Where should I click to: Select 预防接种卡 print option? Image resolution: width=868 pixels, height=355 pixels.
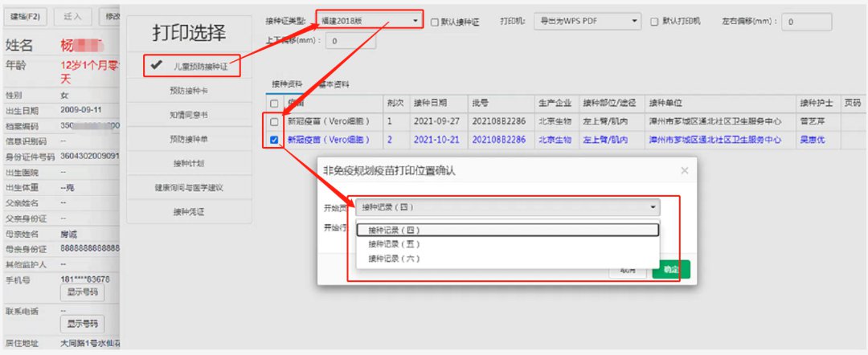pos(190,90)
